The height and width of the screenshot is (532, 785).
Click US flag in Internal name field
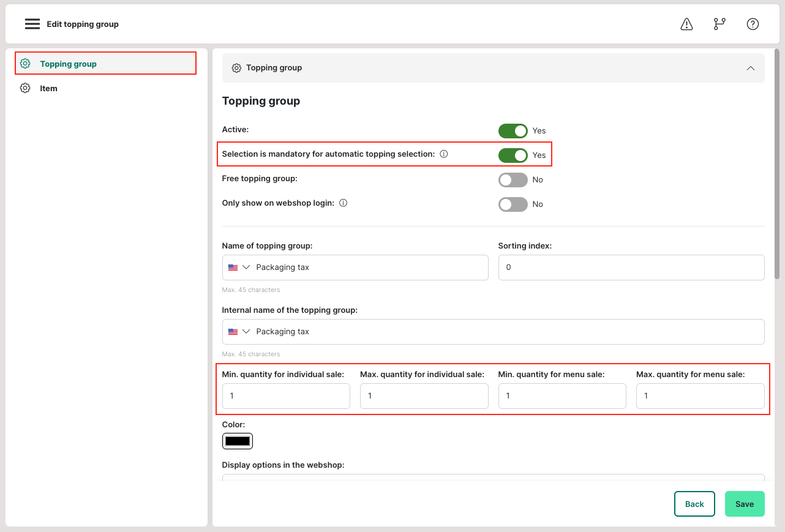point(233,332)
